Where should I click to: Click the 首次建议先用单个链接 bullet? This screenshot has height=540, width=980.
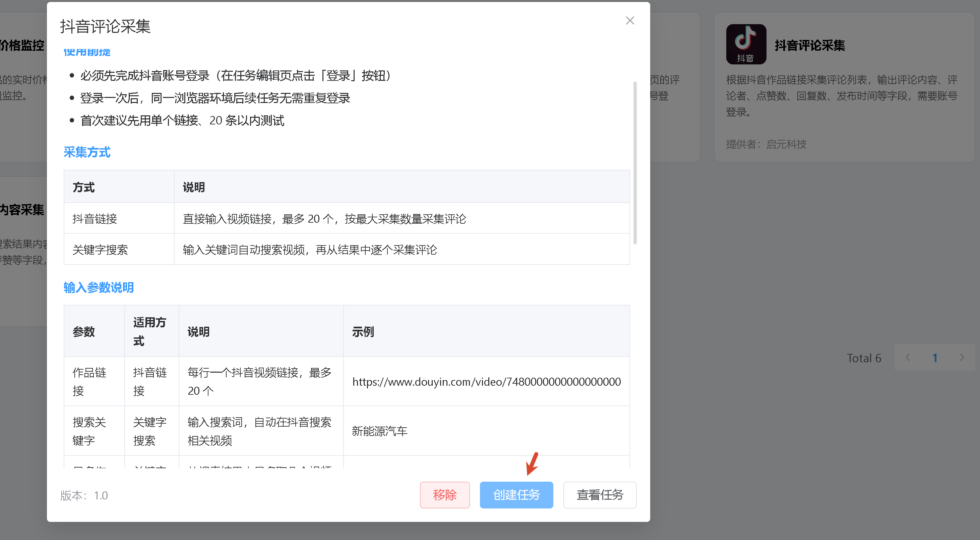coord(182,121)
